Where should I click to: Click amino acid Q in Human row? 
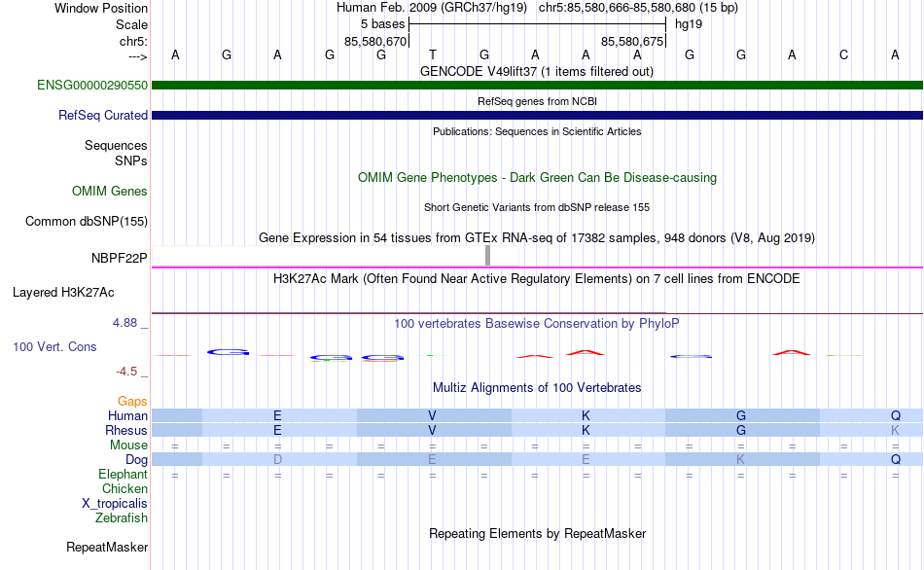896,415
